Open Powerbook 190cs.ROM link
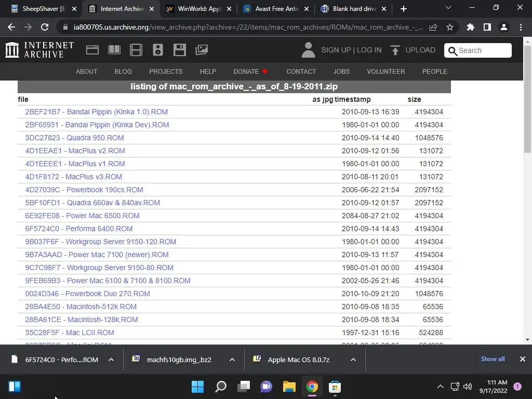Screen dimensions: 532x399 [84, 190]
